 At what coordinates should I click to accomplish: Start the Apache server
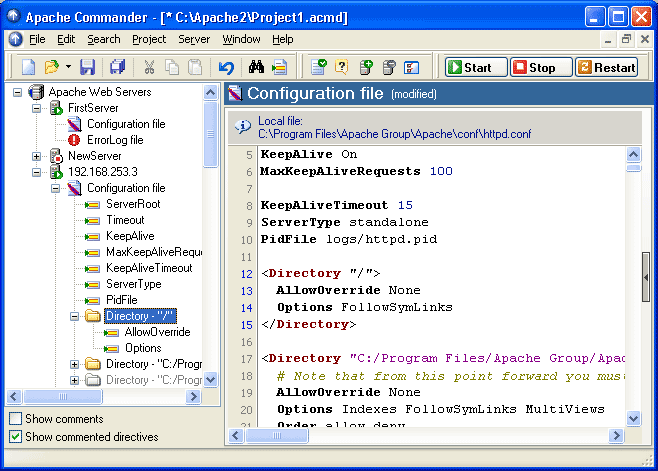point(476,67)
